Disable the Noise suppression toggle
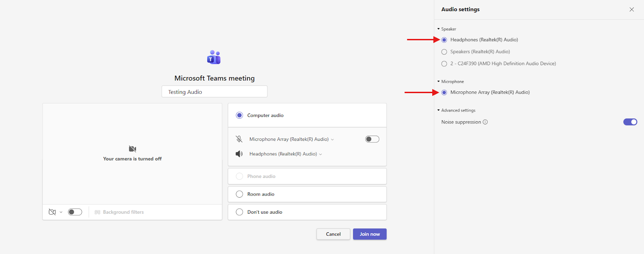The image size is (644, 254). 630,122
